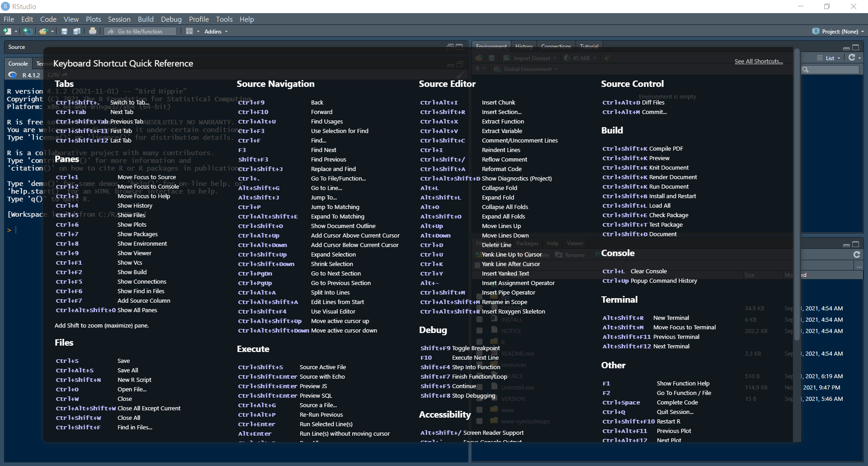The height and width of the screenshot is (466, 868).
Task: Open the Profile menu
Action: click(x=198, y=19)
